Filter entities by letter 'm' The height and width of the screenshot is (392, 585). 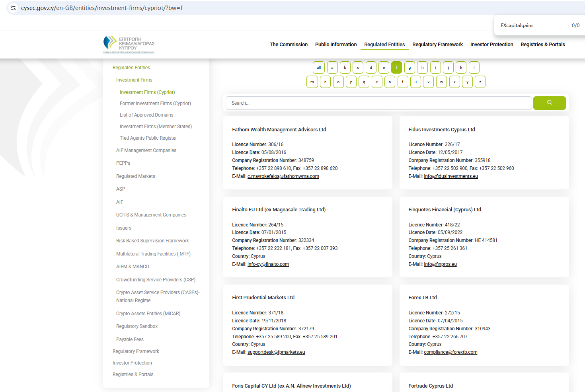click(312, 82)
